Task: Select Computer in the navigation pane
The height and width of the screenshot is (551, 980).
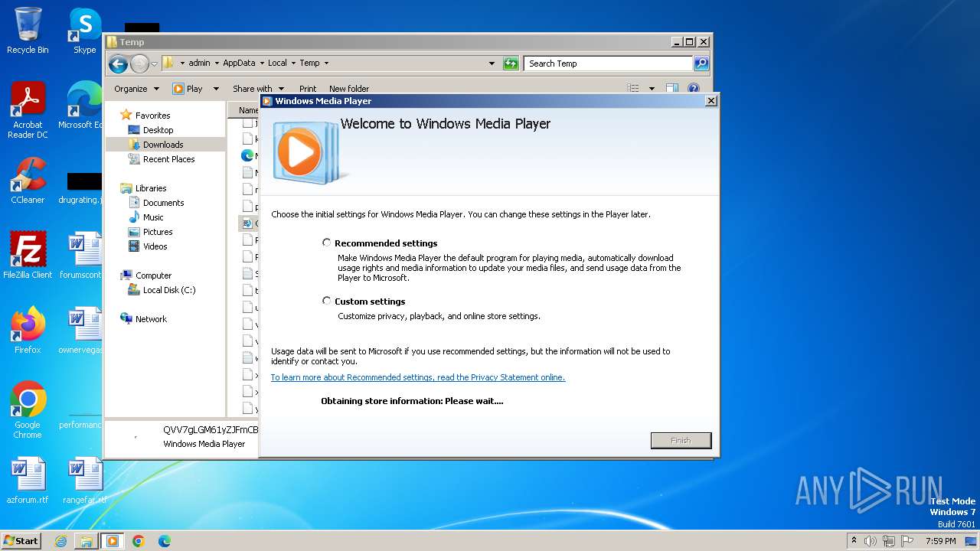Action: [x=153, y=275]
